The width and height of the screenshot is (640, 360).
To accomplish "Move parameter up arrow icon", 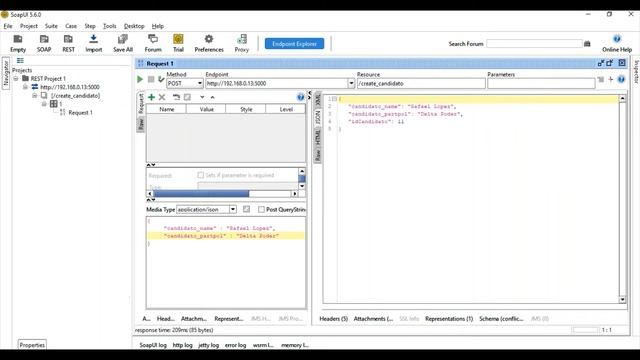I will point(212,97).
